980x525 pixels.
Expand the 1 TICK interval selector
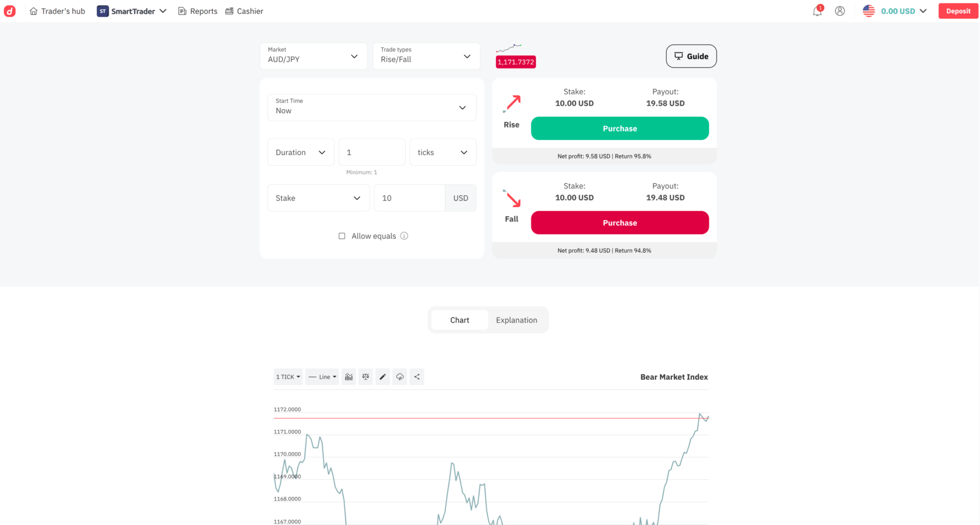[288, 377]
